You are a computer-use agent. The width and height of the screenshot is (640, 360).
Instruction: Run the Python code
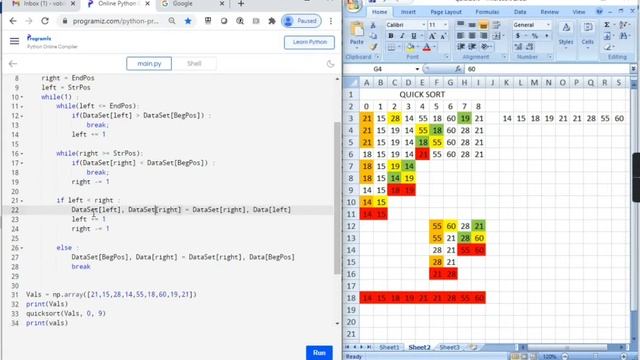tap(319, 353)
